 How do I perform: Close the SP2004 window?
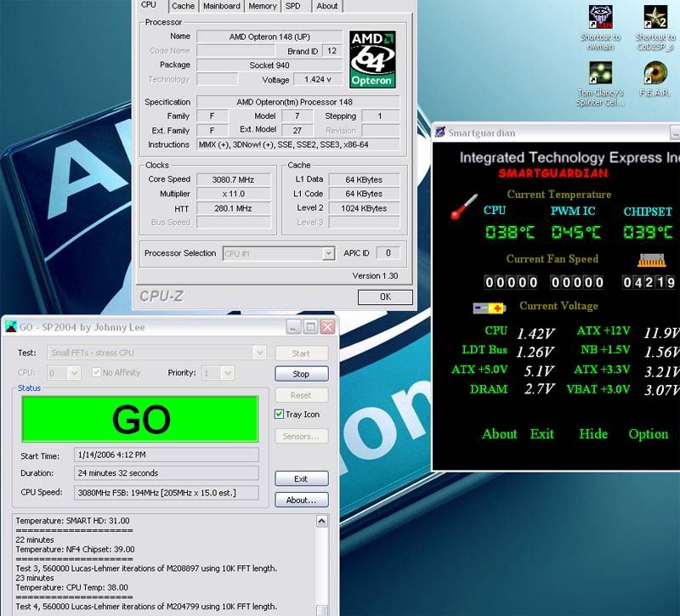click(x=327, y=327)
